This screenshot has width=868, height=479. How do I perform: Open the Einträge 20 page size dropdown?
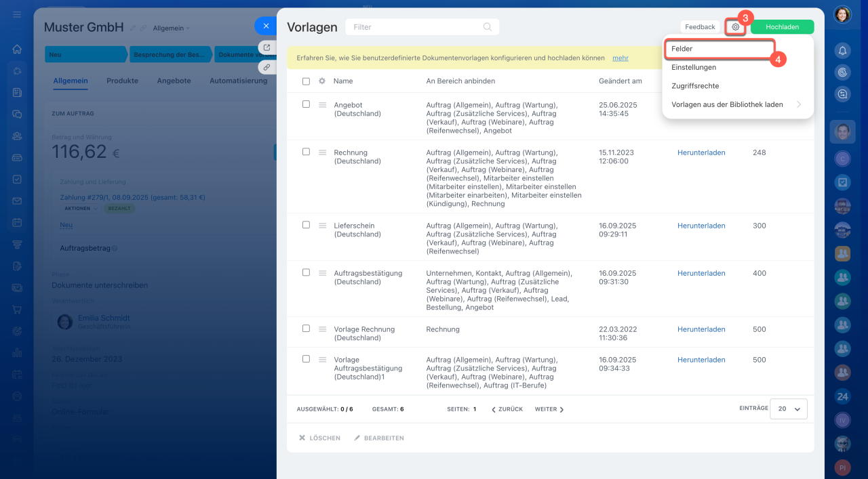point(789,409)
